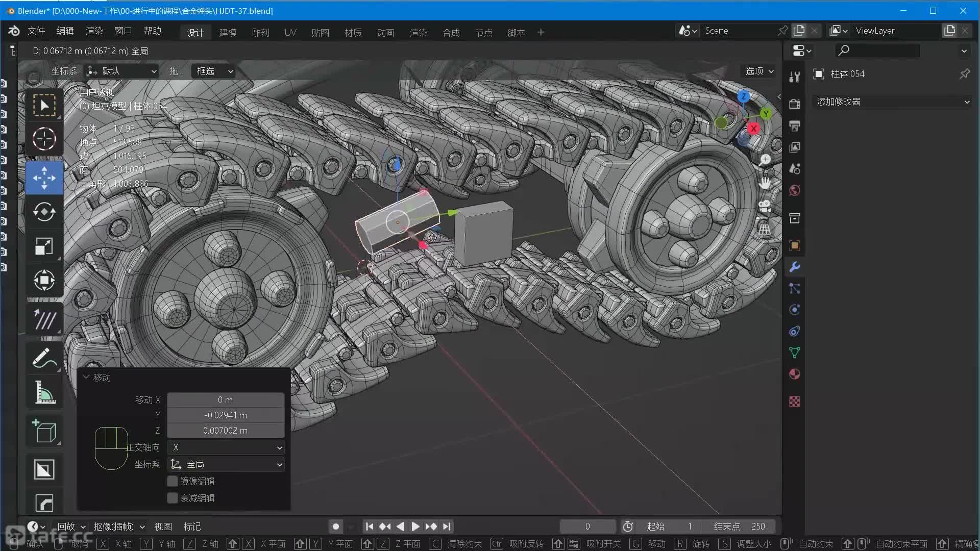Open the Modifier properties wrench tab
This screenshot has height=551, width=980.
(795, 267)
